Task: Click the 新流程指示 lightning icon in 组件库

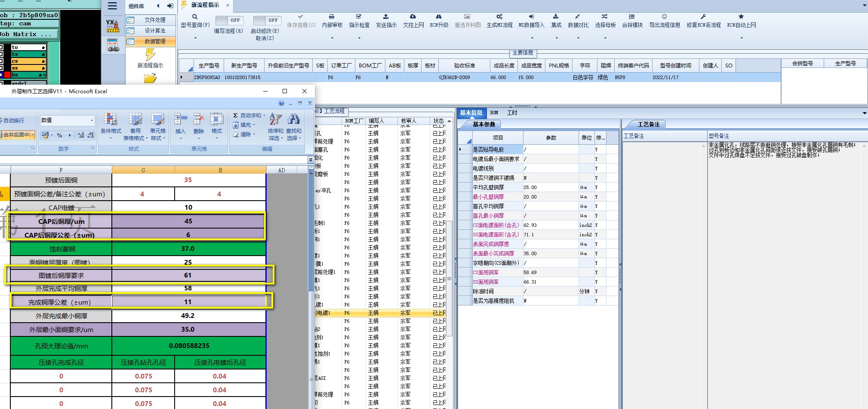Action: click(x=150, y=55)
